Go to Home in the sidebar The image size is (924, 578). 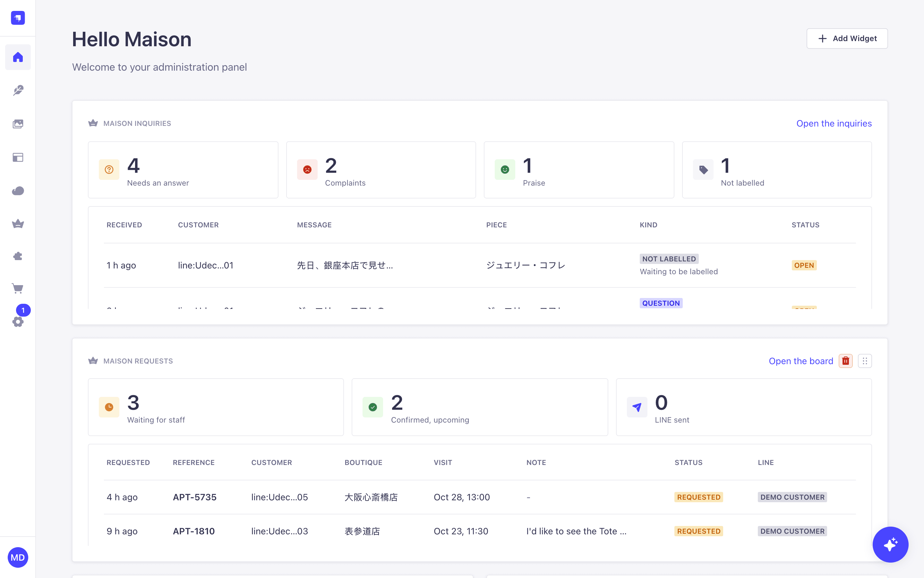(x=18, y=57)
